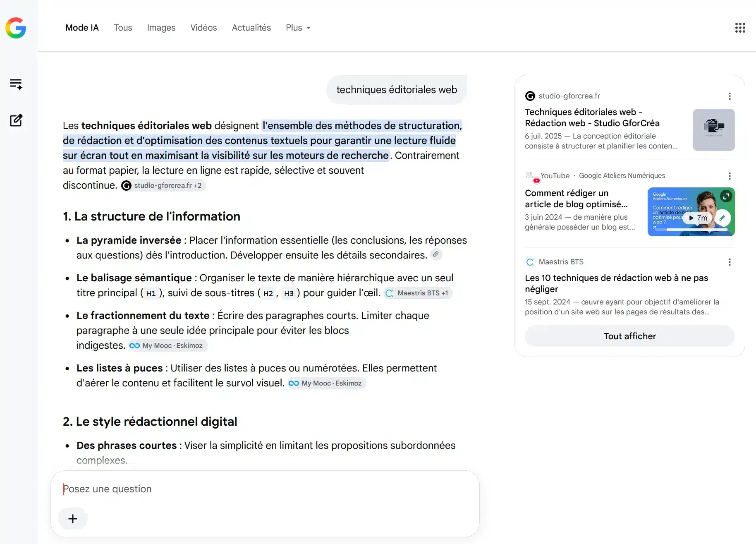Open options for Maestris BTS result
Image resolution: width=756 pixels, height=544 pixels.
point(730,262)
